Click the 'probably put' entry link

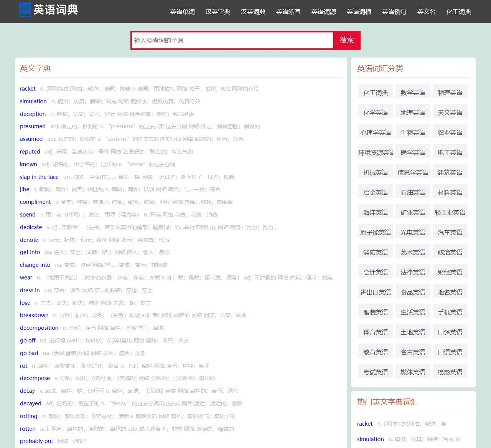(x=36, y=441)
